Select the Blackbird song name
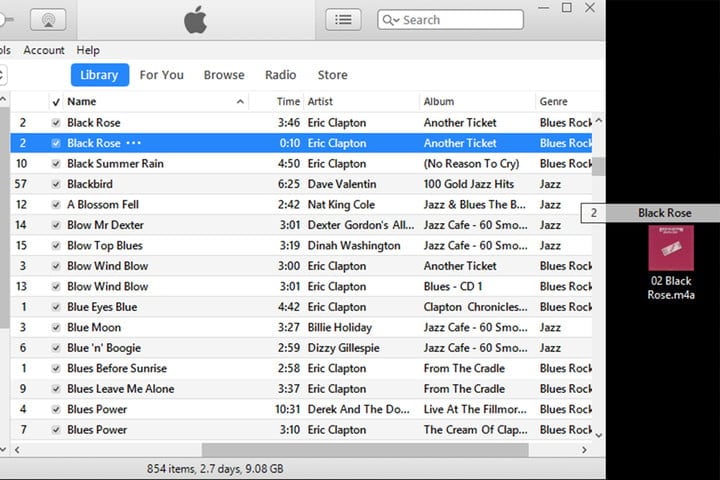 90,184
